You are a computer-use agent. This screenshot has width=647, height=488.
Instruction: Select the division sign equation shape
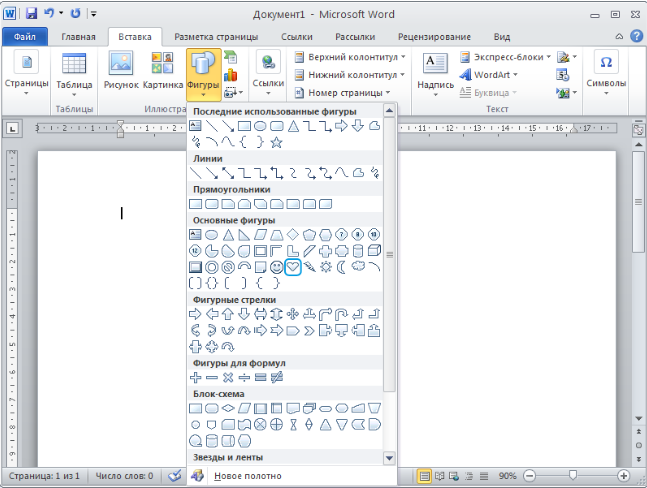pyautogui.click(x=244, y=377)
